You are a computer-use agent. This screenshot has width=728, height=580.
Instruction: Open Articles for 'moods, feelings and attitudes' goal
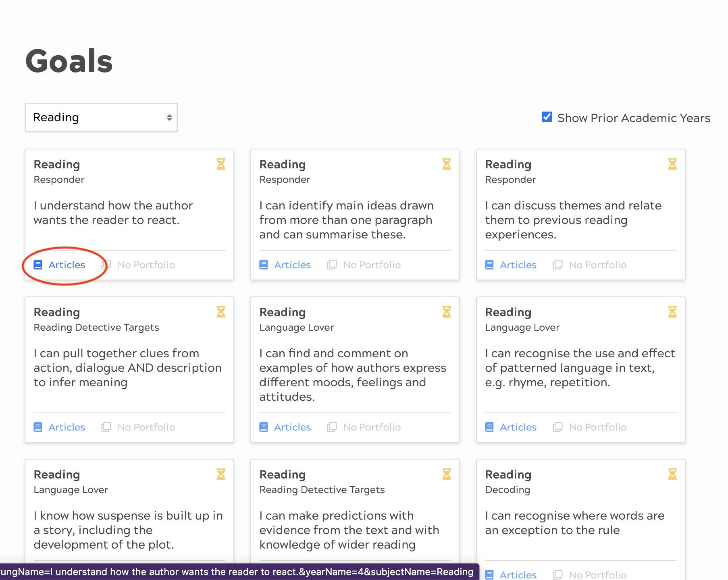[292, 427]
